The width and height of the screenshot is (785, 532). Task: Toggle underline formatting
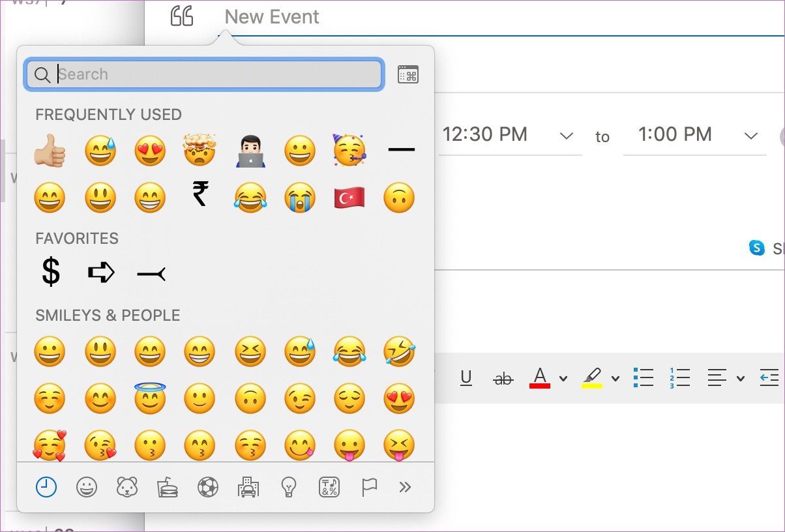click(467, 378)
